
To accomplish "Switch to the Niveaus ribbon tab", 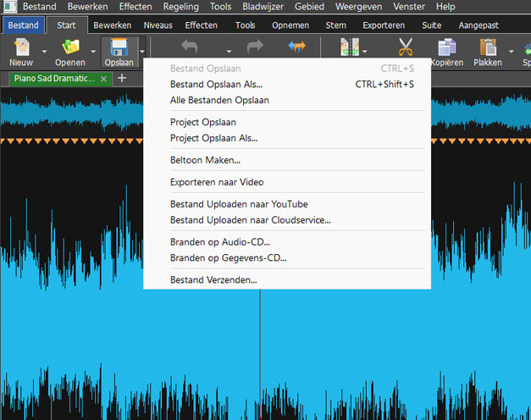I will pos(158,25).
